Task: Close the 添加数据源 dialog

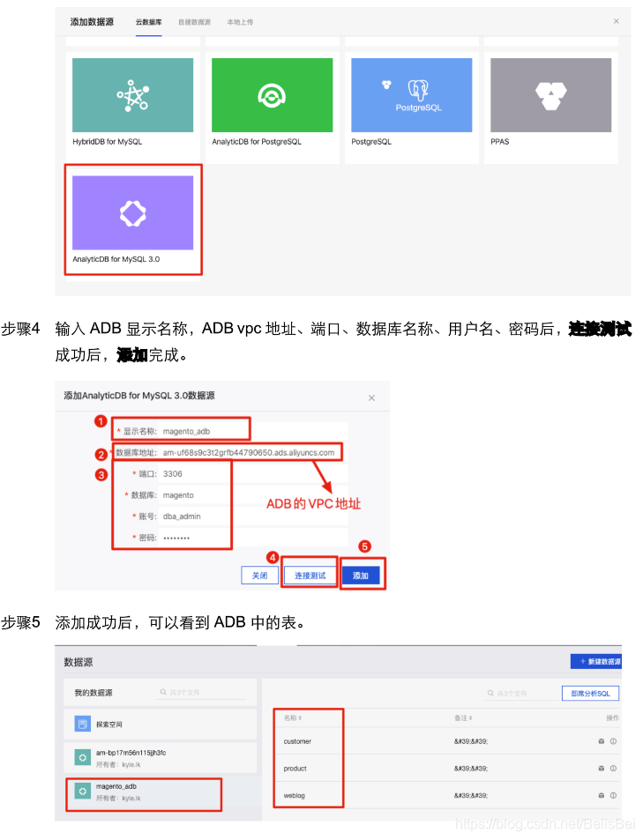Action: click(617, 21)
